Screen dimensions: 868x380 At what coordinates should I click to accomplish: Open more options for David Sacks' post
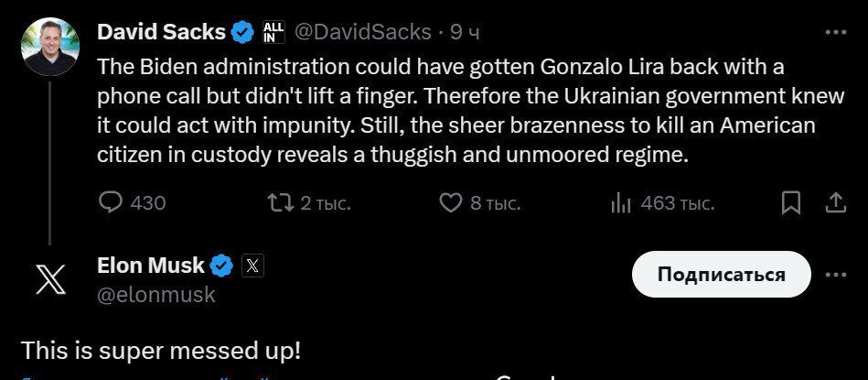click(x=836, y=32)
